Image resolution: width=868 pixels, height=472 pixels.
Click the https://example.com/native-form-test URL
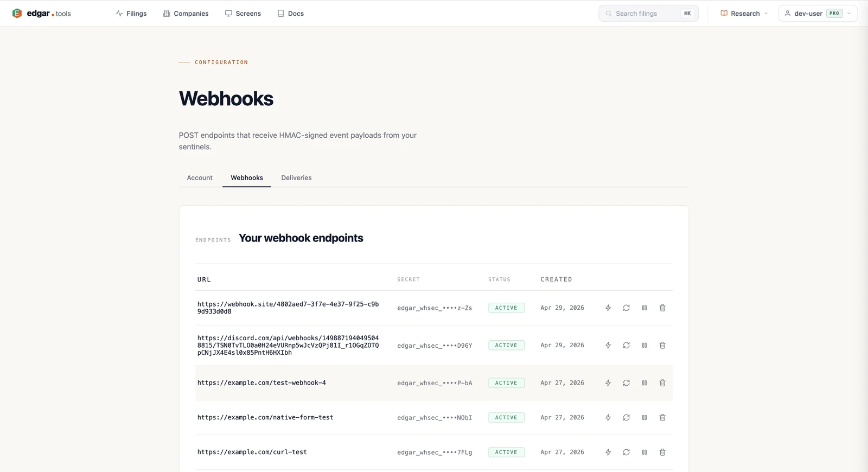pos(265,418)
